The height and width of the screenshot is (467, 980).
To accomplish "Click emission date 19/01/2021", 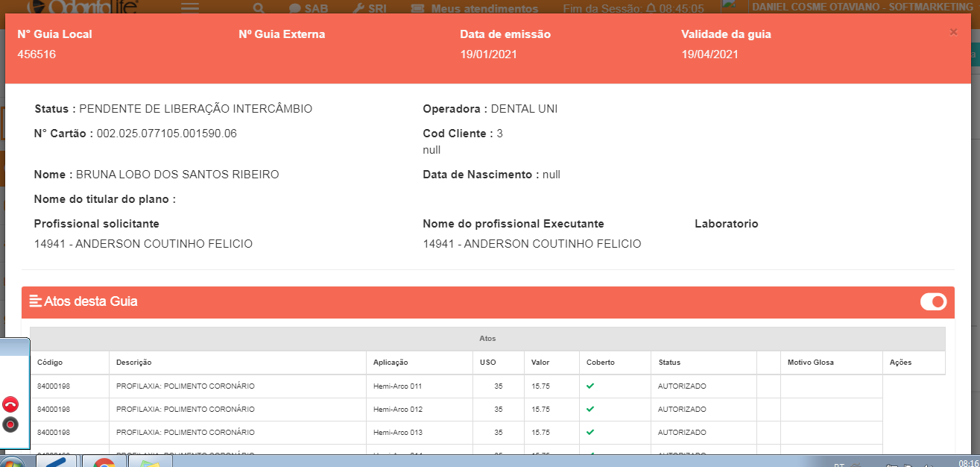I will pyautogui.click(x=488, y=54).
